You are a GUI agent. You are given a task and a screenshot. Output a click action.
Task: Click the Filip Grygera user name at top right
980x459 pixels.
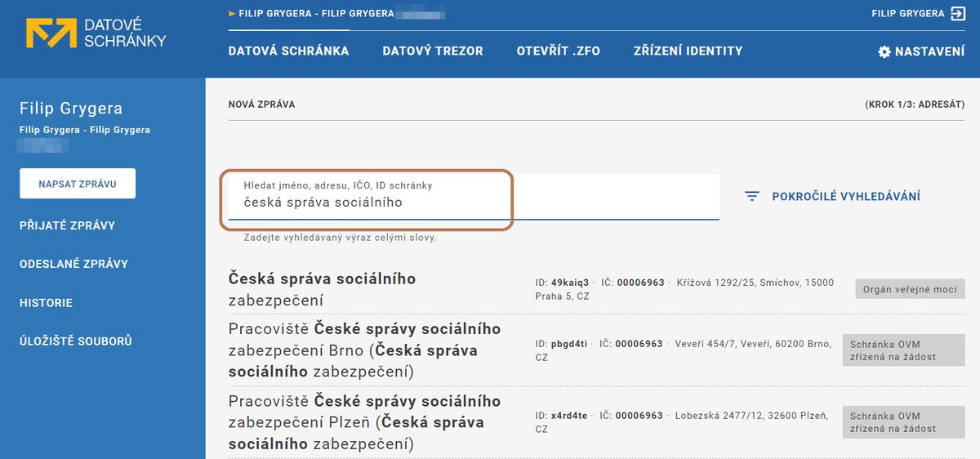[908, 13]
